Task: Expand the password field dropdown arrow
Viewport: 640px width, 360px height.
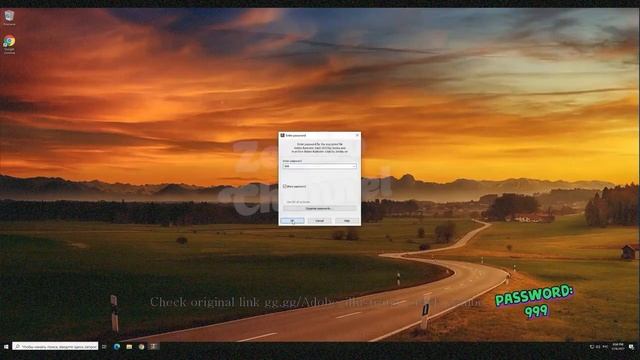Action: 354,166
